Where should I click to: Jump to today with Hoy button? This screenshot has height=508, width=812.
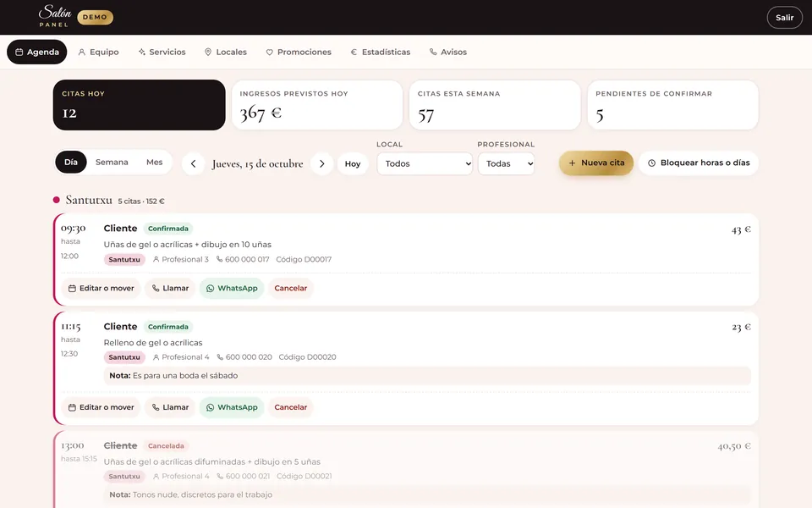pyautogui.click(x=353, y=163)
